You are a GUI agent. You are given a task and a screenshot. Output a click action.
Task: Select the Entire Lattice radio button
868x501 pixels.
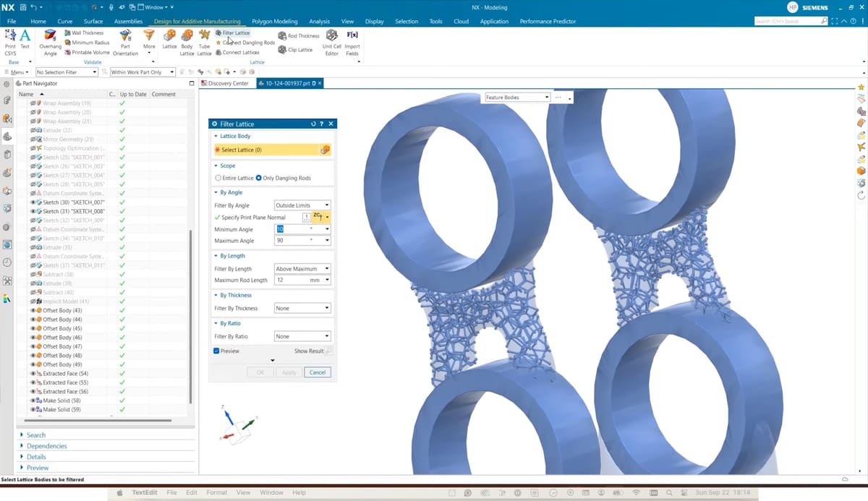click(x=218, y=178)
